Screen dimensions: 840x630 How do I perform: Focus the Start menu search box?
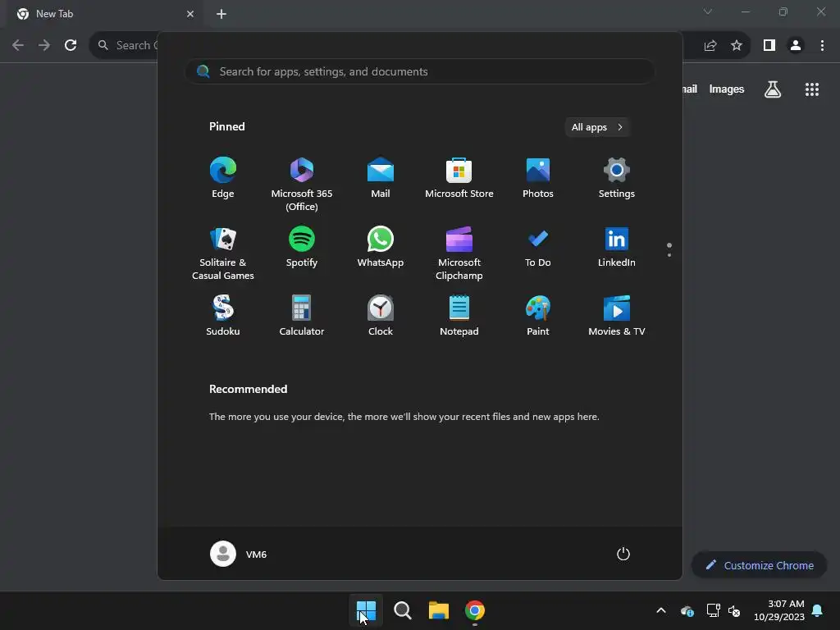click(420, 71)
